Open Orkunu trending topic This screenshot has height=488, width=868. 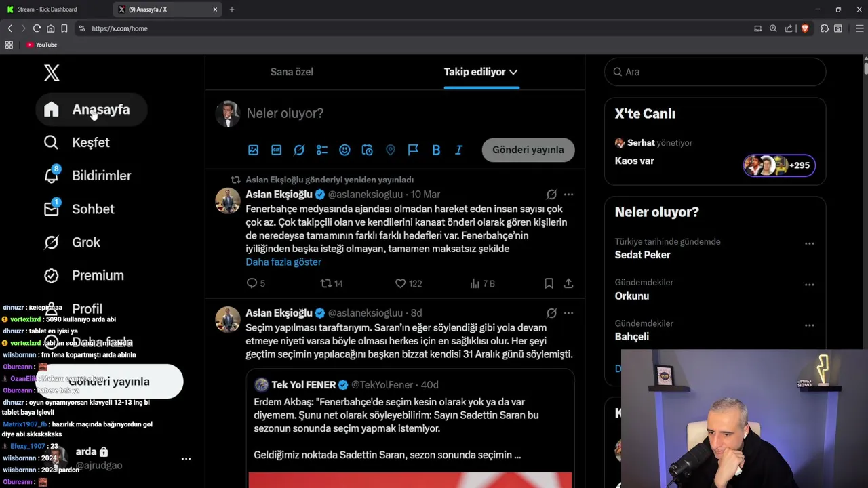pyautogui.click(x=632, y=296)
